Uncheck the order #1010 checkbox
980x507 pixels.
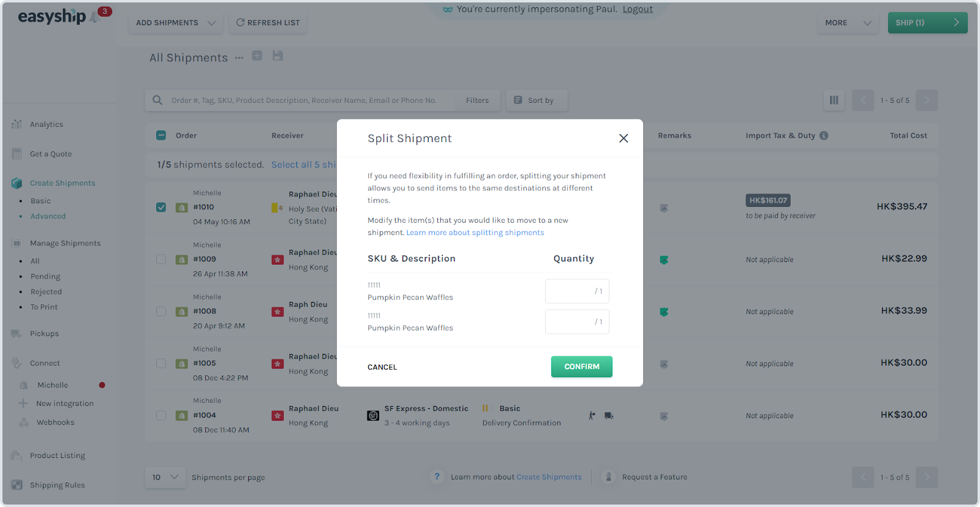pos(161,207)
